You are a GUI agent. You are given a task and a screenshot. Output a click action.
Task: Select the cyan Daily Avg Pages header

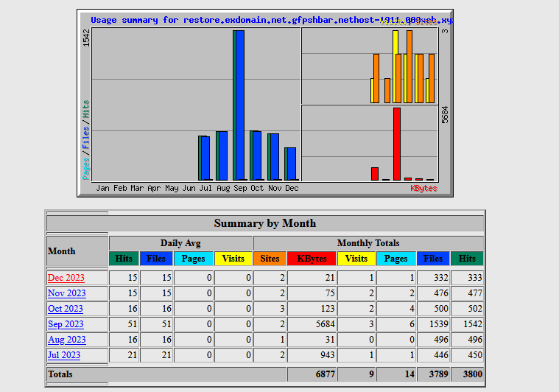194,259
